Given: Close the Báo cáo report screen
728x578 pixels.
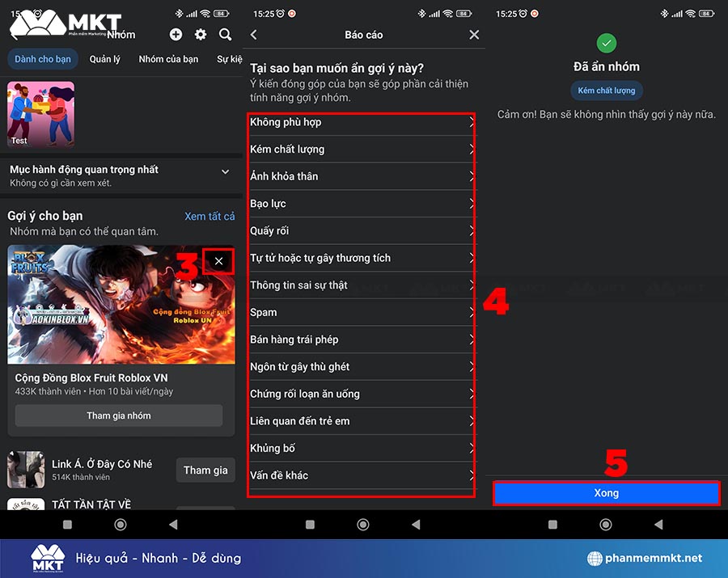Looking at the screenshot, I should click(474, 35).
